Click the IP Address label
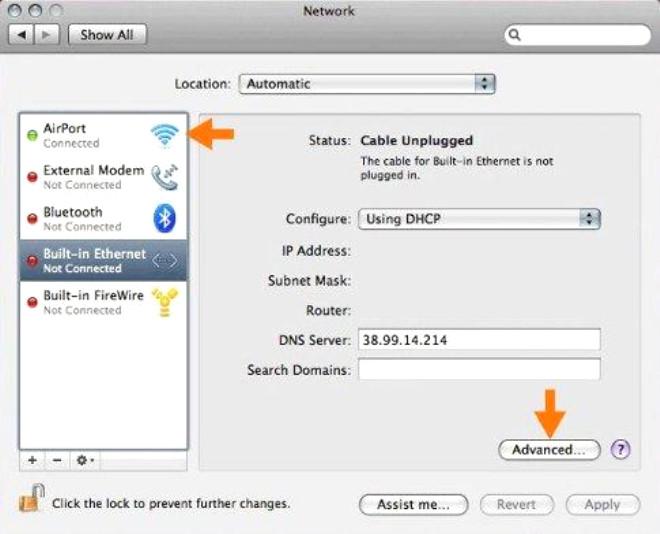Image resolution: width=660 pixels, height=534 pixels. point(316,251)
